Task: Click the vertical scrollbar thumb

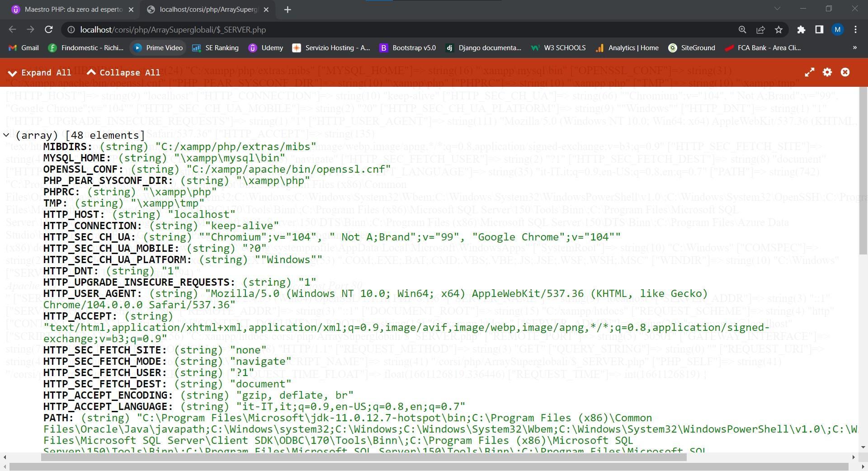Action: click(x=863, y=172)
